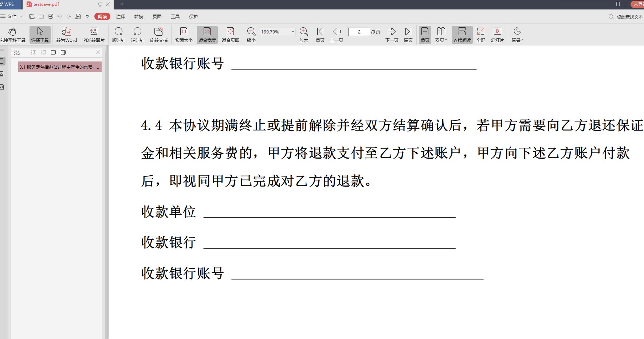Open a new tab with plus button

click(x=122, y=4)
